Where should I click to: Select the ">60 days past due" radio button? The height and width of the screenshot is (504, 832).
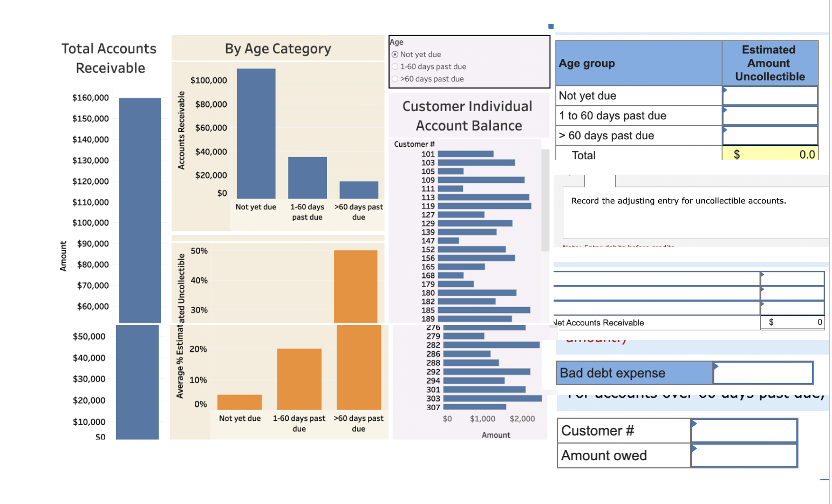click(x=395, y=79)
